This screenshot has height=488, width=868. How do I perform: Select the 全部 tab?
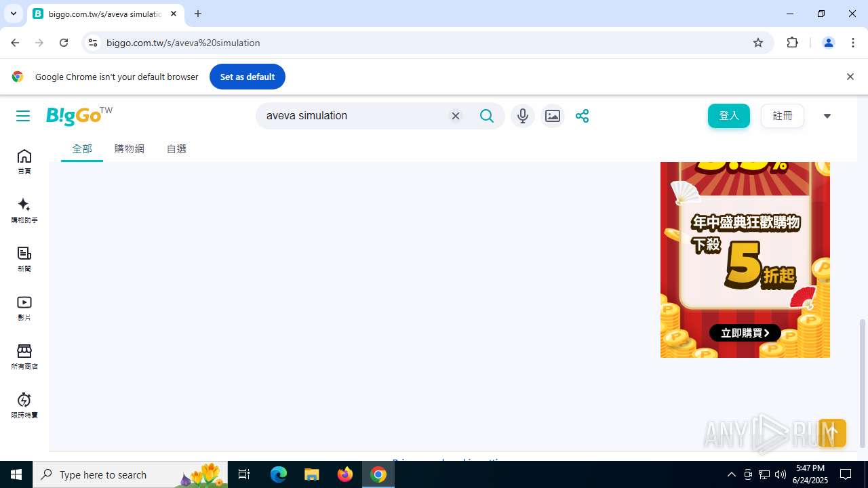(x=82, y=149)
